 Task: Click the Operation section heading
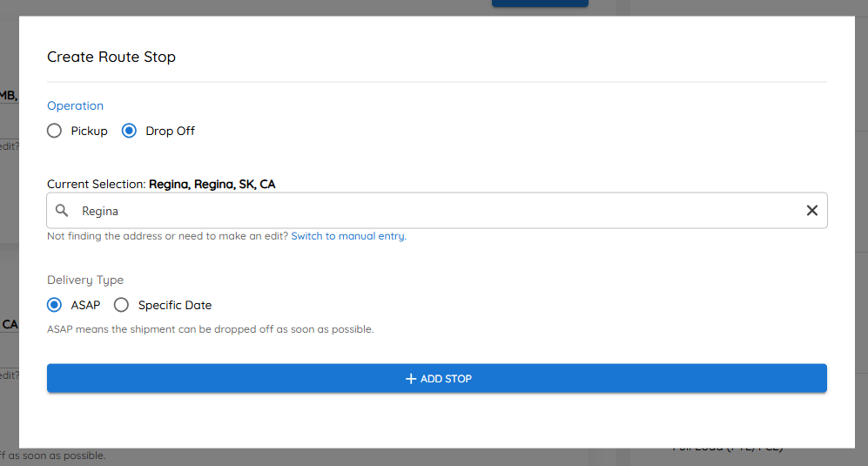[75, 106]
